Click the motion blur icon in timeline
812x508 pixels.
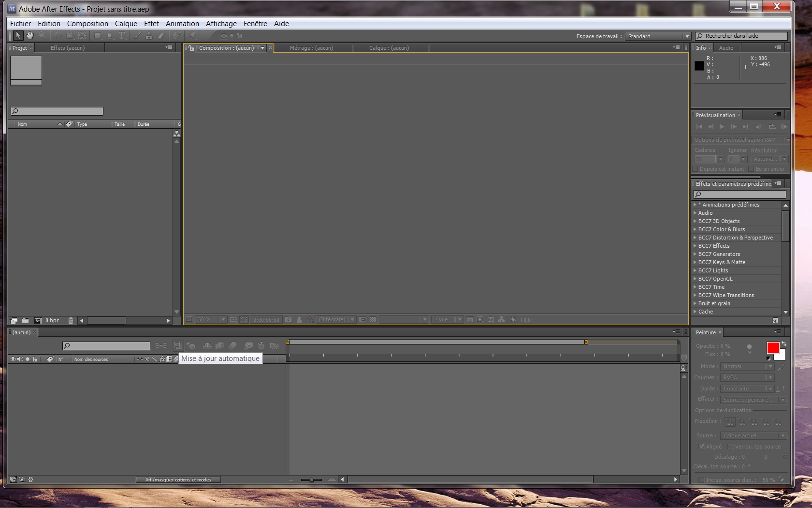(233, 345)
